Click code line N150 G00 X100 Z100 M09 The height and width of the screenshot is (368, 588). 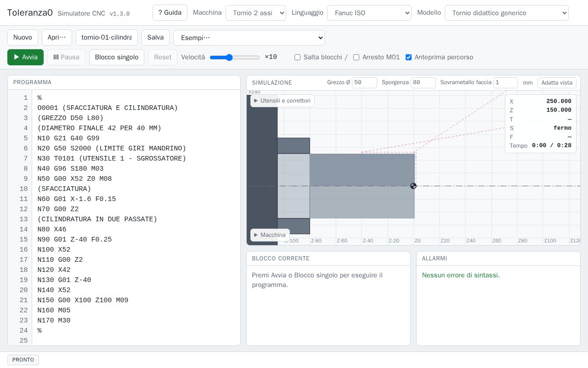tap(83, 300)
